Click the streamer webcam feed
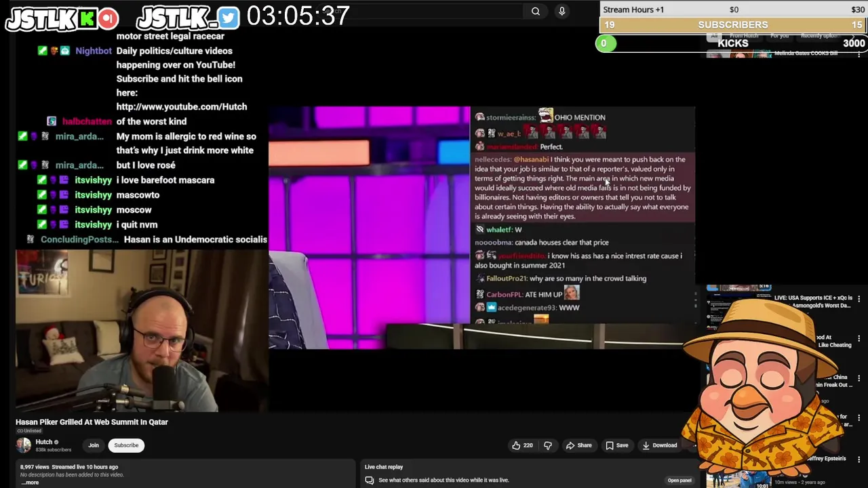Screen dimensions: 868x488 pos(142,331)
